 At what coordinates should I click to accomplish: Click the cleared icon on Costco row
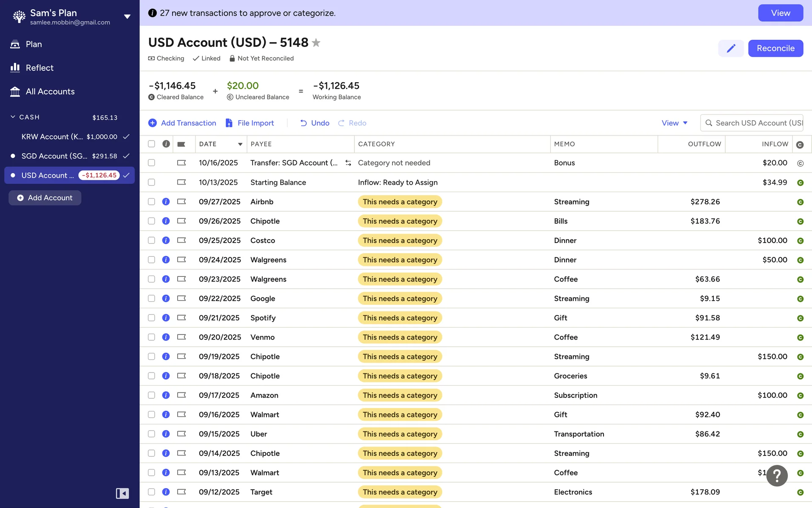(800, 241)
